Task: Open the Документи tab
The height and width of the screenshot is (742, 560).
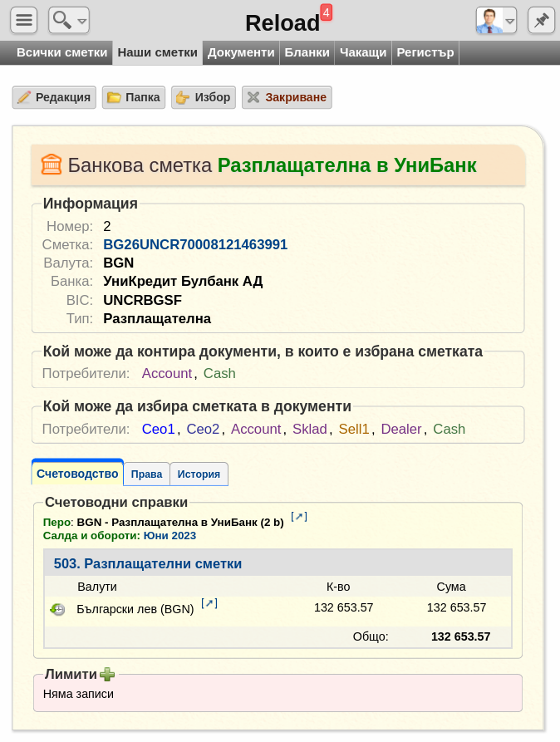Action: click(241, 52)
